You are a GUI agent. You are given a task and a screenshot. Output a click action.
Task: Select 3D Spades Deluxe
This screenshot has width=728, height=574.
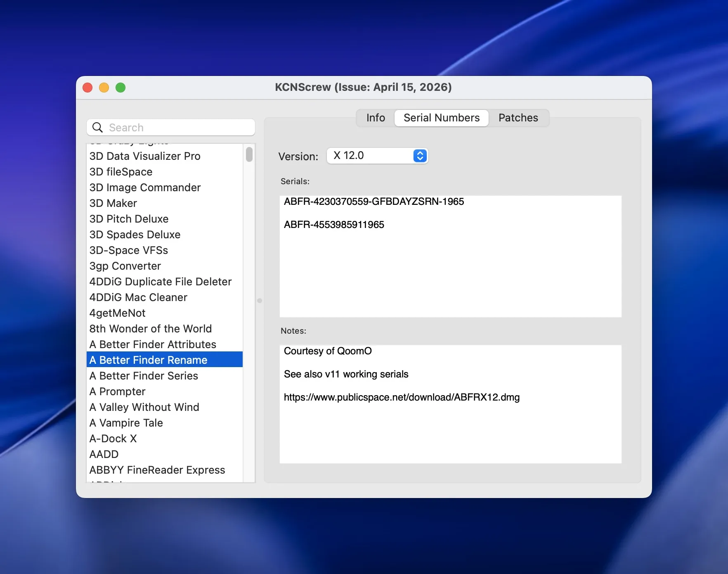[165, 235]
